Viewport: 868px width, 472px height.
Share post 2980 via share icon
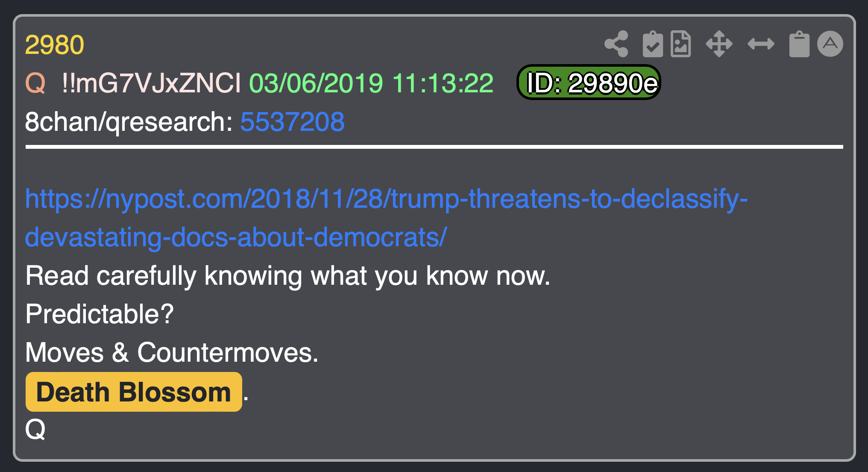(x=616, y=44)
